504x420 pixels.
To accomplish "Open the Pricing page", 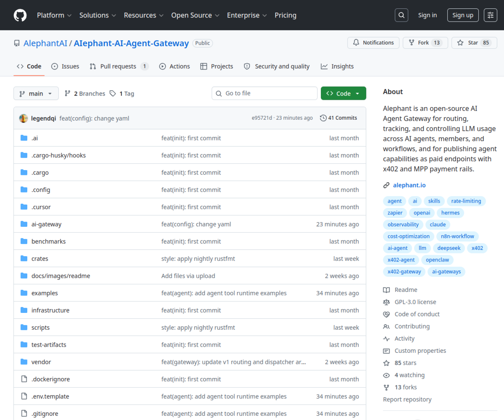I will (x=286, y=15).
